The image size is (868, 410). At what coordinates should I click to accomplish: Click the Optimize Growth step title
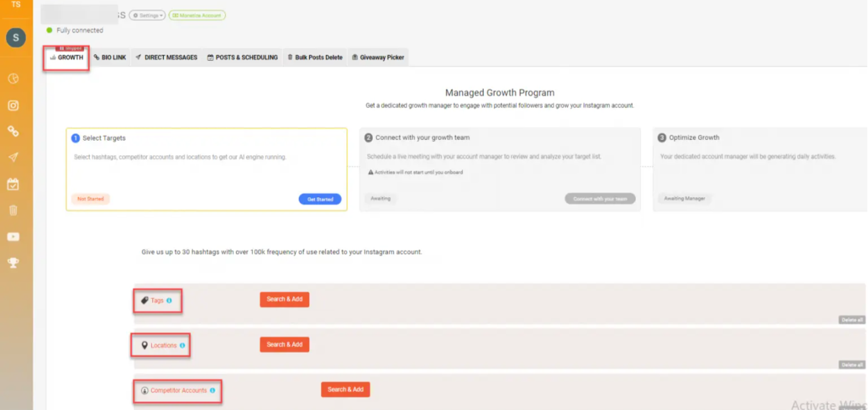pos(694,138)
